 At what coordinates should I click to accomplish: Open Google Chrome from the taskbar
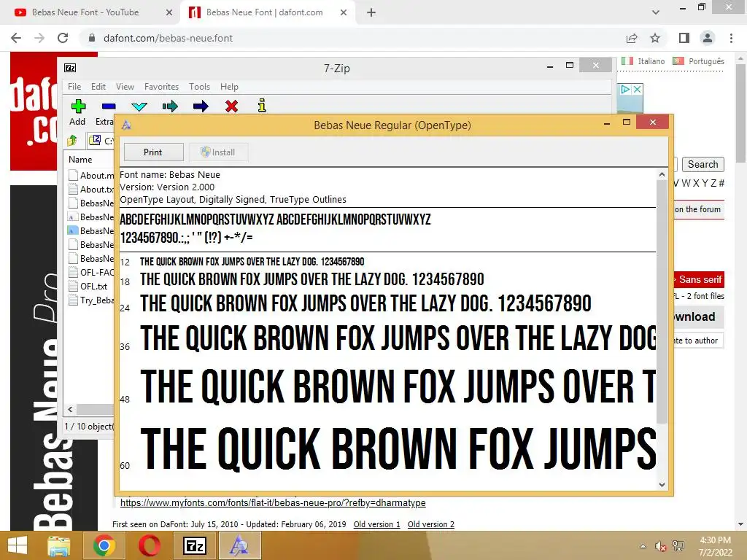click(104, 545)
